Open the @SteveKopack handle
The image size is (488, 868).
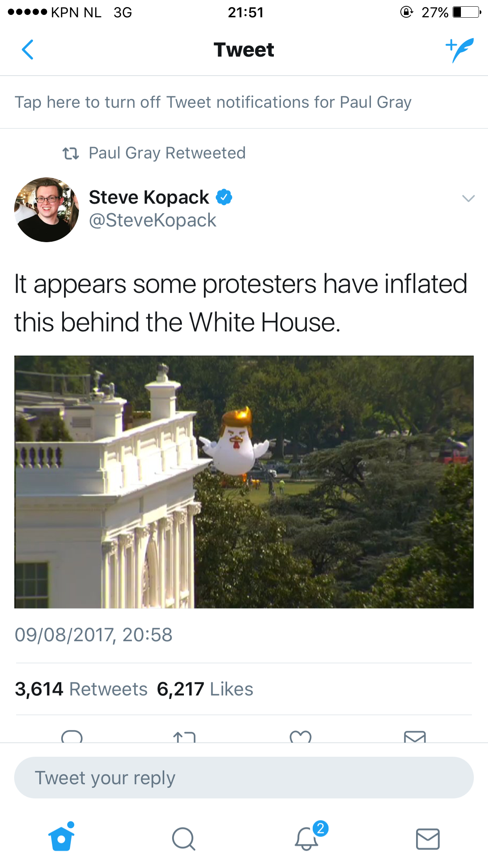[152, 220]
